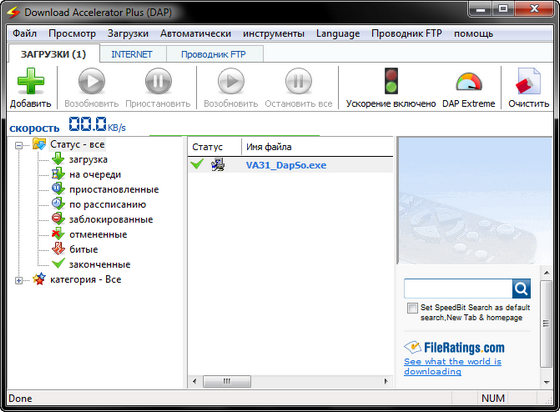Open the Проводник FTP menu
560x412 pixels.
(x=406, y=34)
